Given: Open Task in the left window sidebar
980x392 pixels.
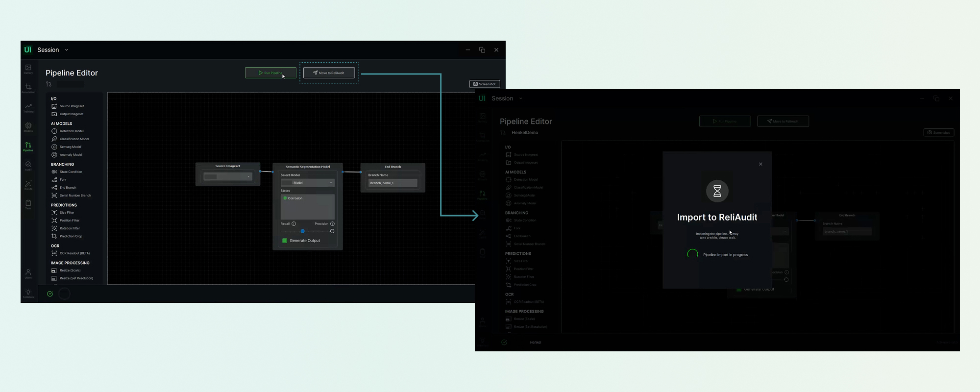Looking at the screenshot, I should [28, 205].
